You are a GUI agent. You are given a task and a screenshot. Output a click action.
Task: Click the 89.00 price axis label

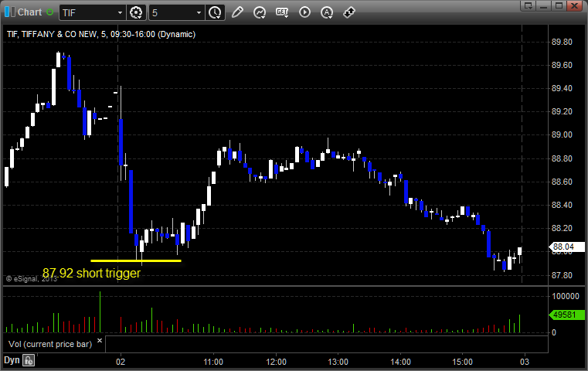[x=562, y=134]
